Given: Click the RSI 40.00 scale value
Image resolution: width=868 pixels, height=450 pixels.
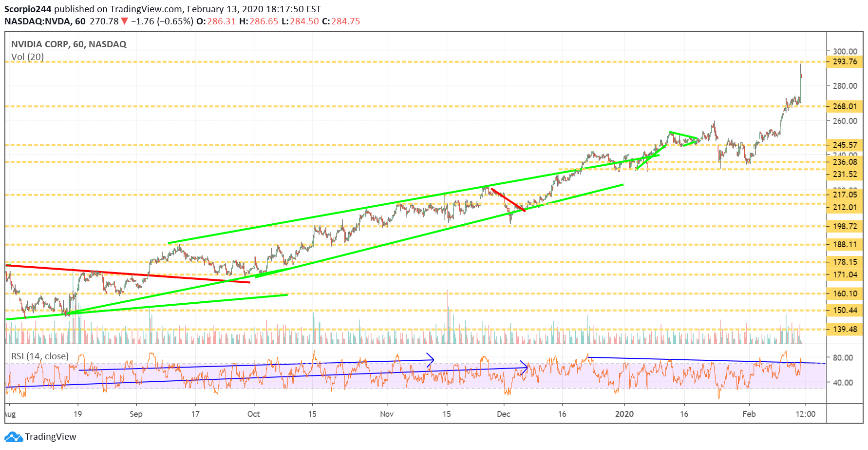Looking at the screenshot, I should coord(843,383).
